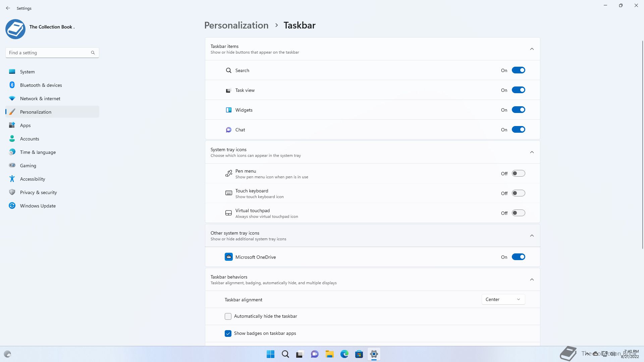The image size is (644, 362).
Task: Collapse the Taskbar behaviors section
Action: pos(532,280)
